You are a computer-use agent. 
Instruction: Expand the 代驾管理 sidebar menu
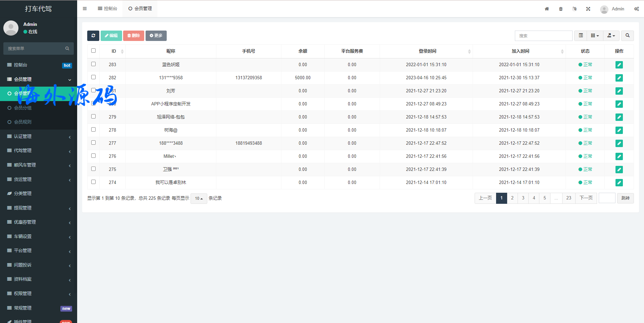tap(39, 151)
